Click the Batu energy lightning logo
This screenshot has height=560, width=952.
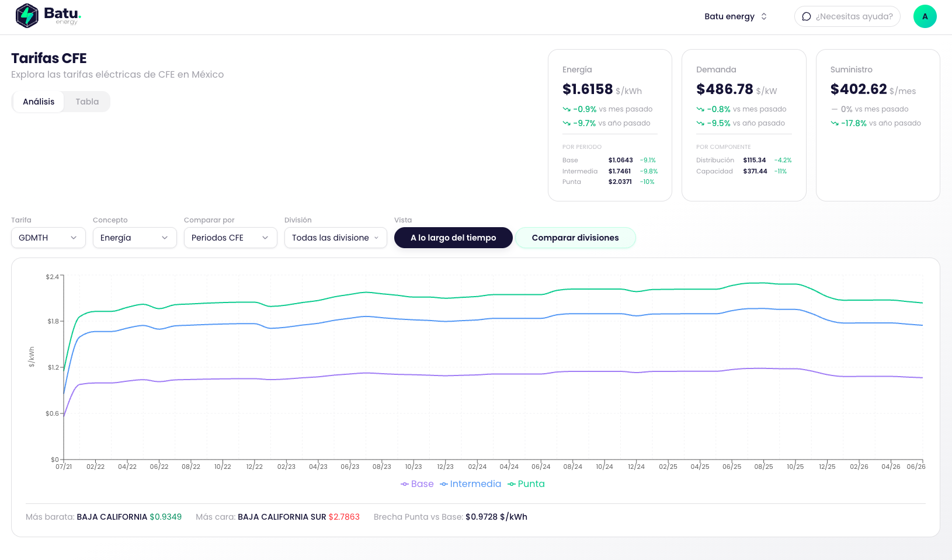[27, 16]
